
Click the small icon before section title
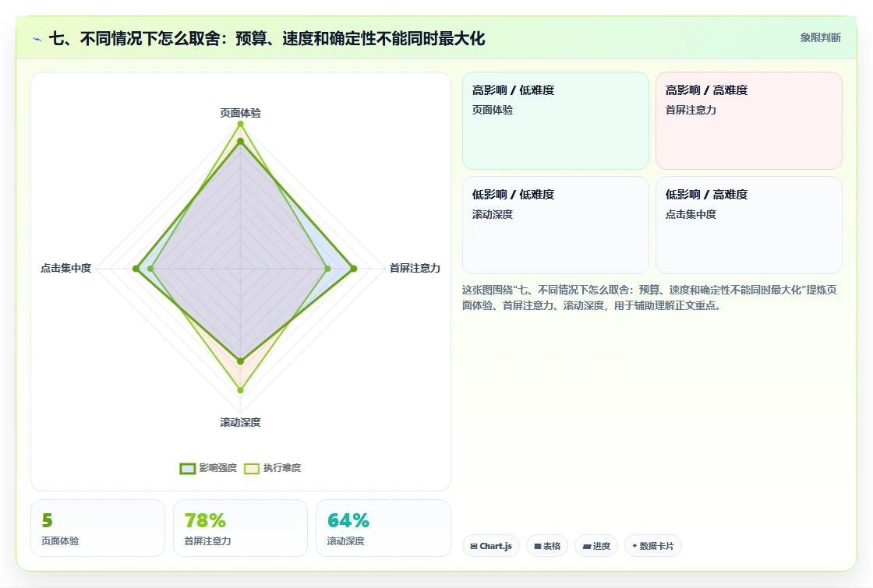(x=37, y=39)
